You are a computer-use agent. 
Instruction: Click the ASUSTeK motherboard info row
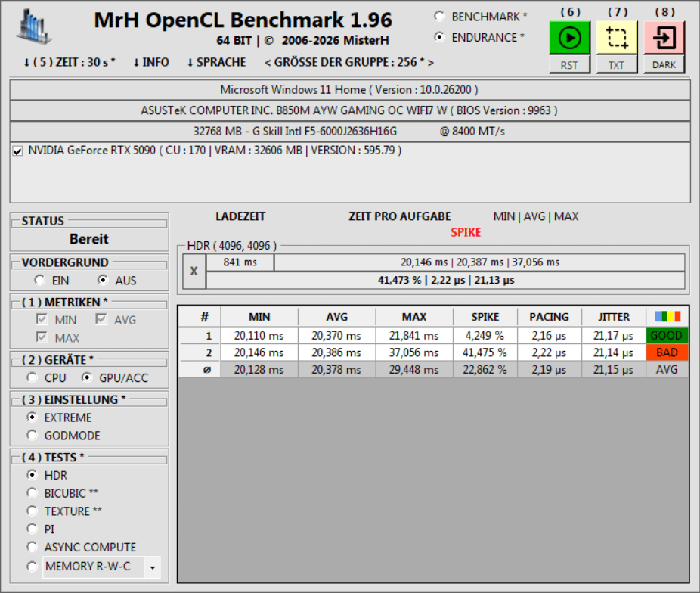click(350, 110)
